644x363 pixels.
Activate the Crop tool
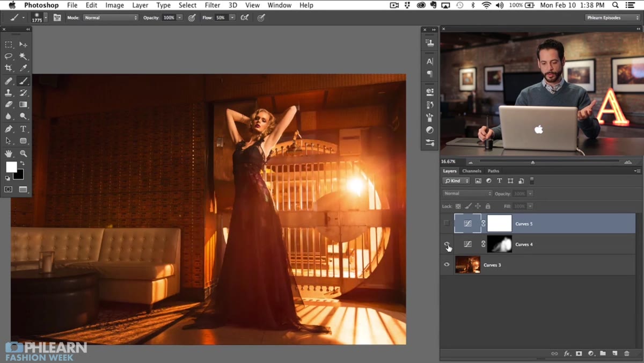click(x=9, y=68)
